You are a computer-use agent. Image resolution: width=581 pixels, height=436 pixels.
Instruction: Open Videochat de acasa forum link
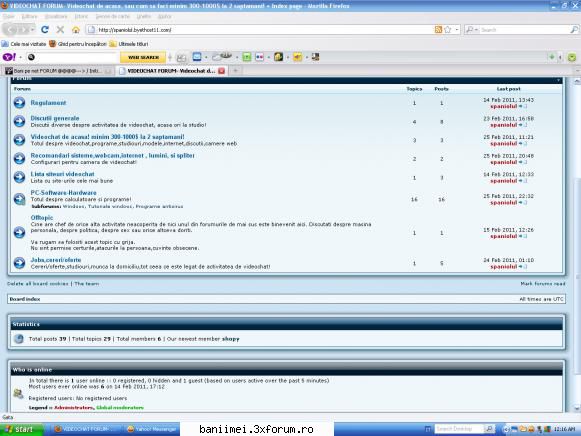click(107, 137)
